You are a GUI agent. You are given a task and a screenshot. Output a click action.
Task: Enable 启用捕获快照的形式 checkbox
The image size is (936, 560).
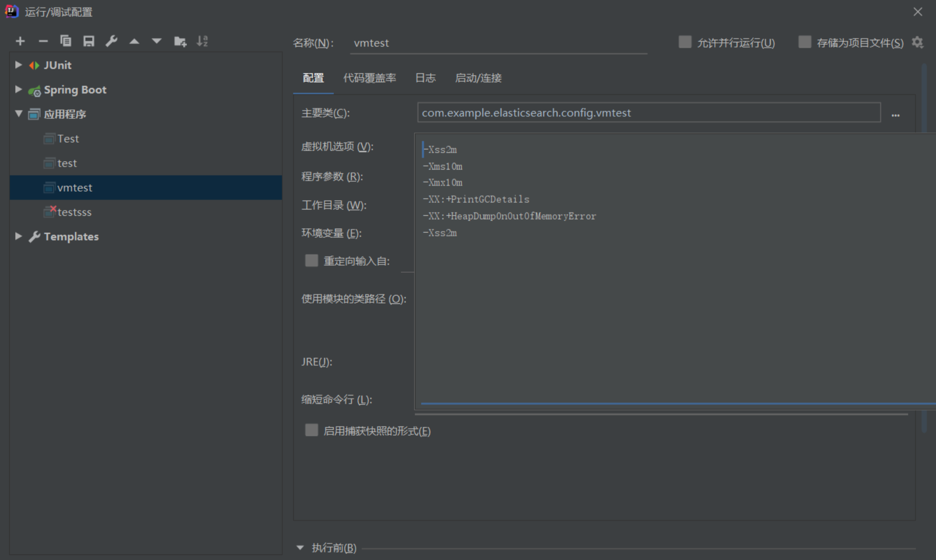[310, 430]
